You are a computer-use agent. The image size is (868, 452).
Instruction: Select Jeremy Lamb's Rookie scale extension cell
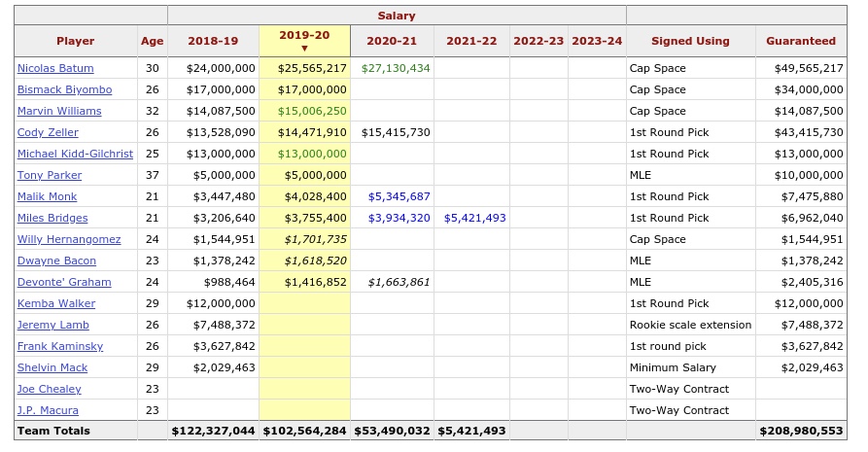pyautogui.click(x=690, y=326)
